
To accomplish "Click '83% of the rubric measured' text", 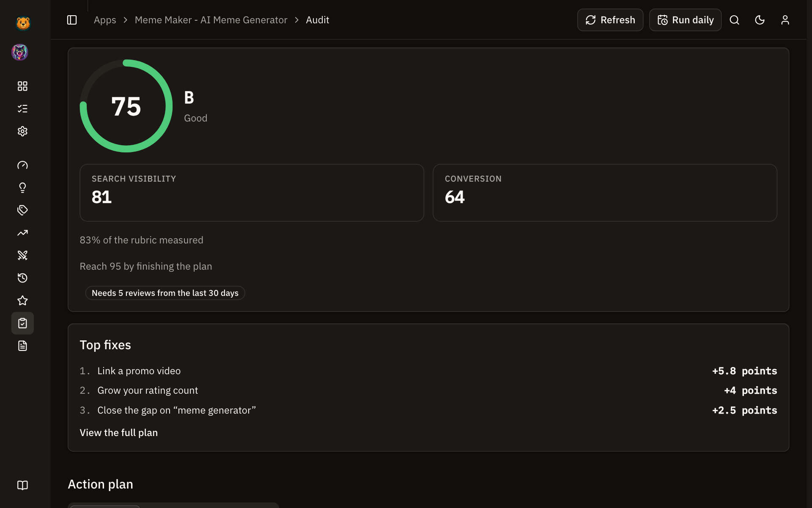I will point(141,240).
